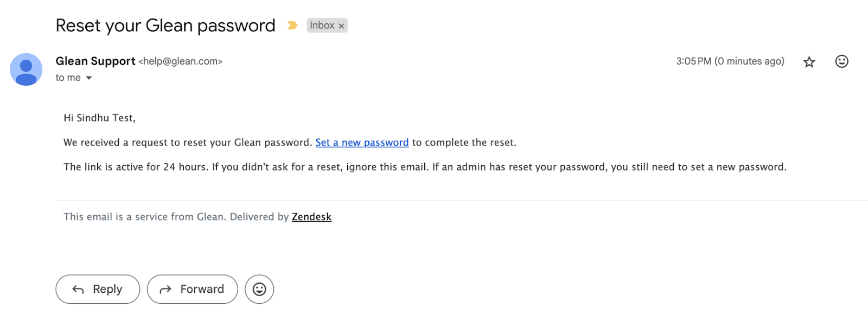
Task: Click the forward arrow icon
Action: click(x=165, y=289)
